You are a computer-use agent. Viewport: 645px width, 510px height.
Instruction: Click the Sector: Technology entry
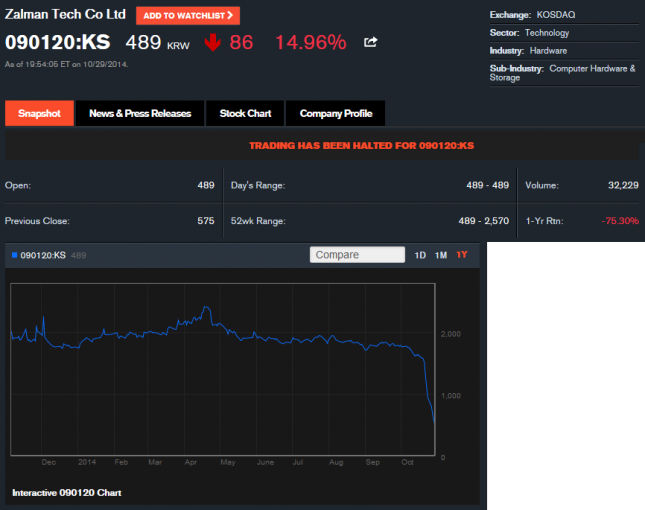point(529,33)
